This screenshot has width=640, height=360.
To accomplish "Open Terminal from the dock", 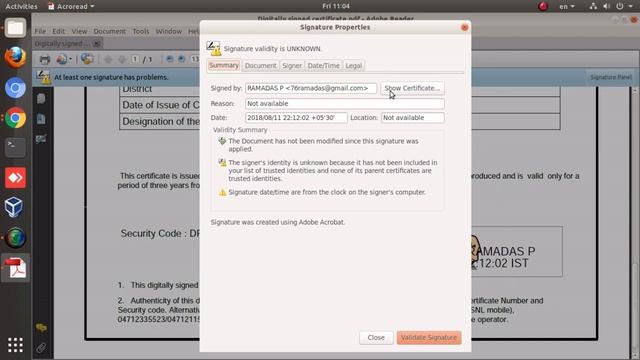I will [15, 147].
